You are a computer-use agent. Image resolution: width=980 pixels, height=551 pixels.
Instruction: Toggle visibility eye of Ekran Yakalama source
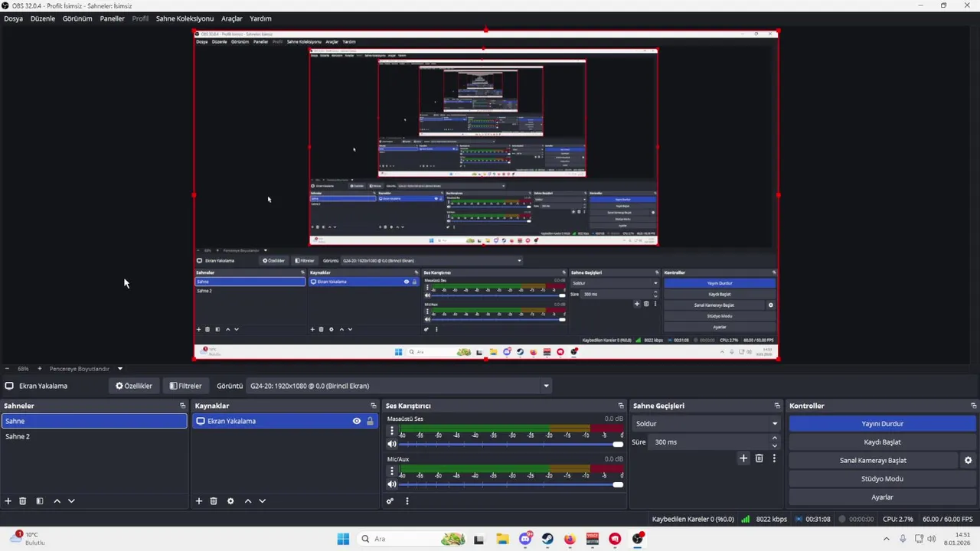[357, 421]
